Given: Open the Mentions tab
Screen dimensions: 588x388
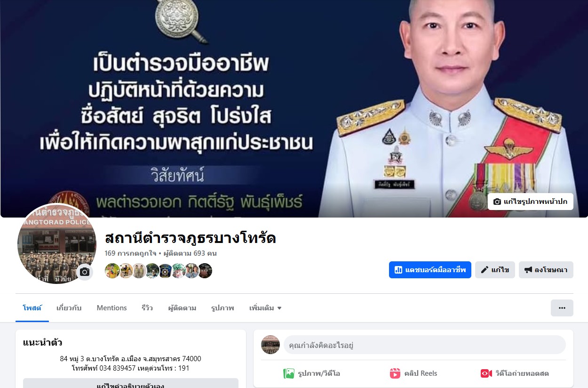Looking at the screenshot, I should [x=111, y=308].
